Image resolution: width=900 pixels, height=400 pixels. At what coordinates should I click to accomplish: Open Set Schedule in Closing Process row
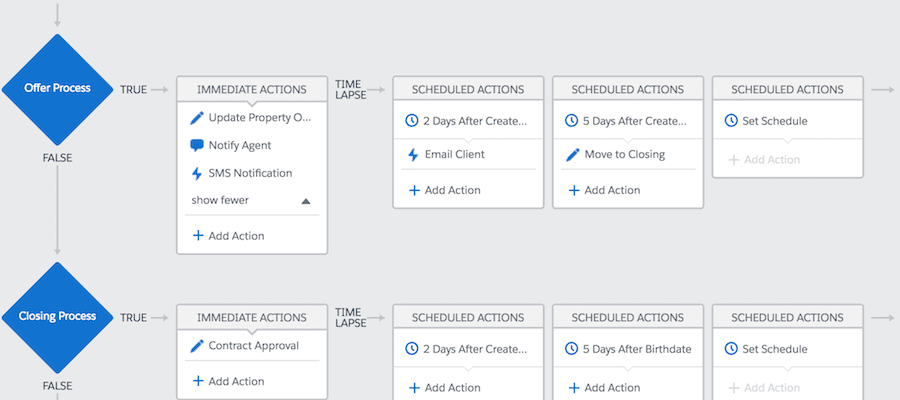pos(774,349)
